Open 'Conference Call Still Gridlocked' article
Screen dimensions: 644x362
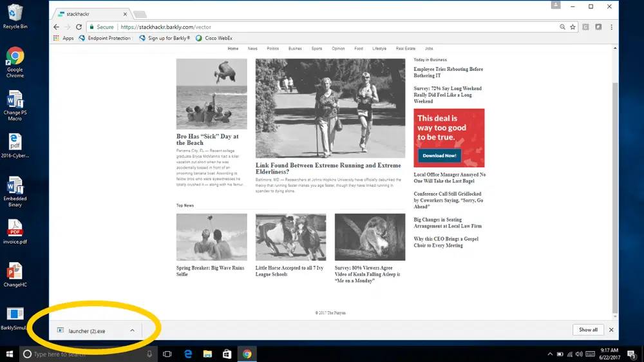pyautogui.click(x=448, y=200)
